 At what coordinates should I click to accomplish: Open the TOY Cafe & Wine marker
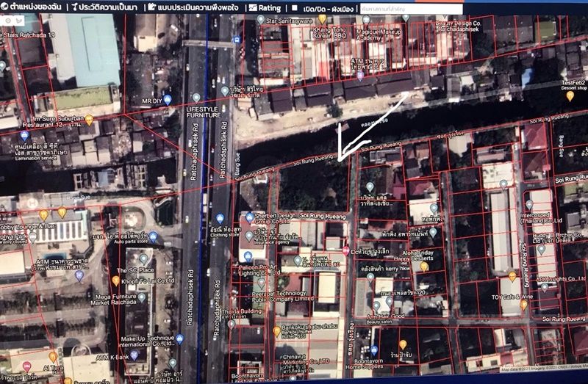coord(523,305)
